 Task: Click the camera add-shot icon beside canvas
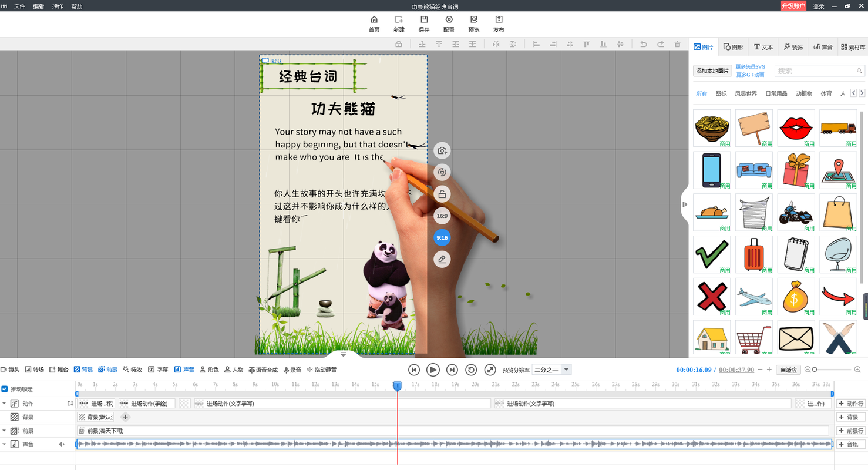click(442, 150)
